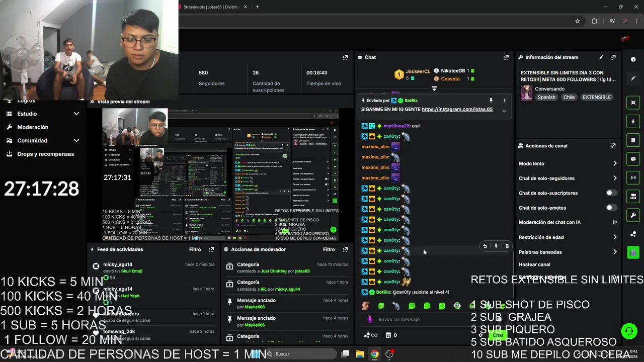
Task: Click the undo icon on hovered chat message
Action: 485,246
